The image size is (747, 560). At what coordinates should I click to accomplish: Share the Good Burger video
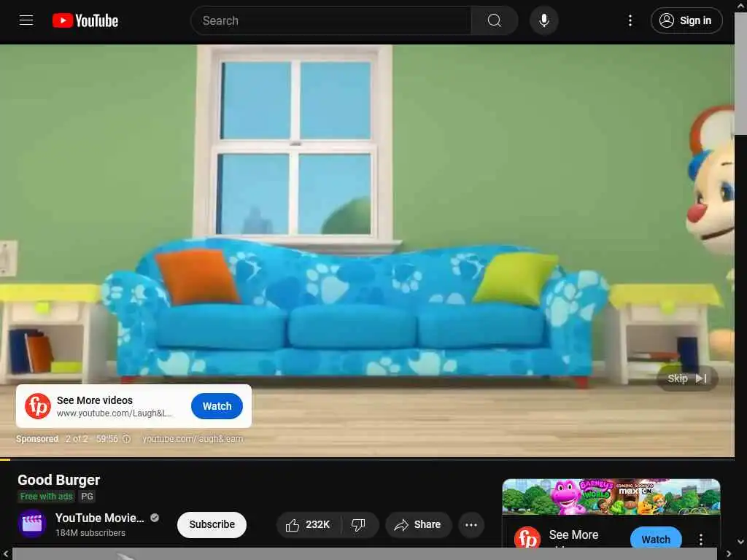418,525
